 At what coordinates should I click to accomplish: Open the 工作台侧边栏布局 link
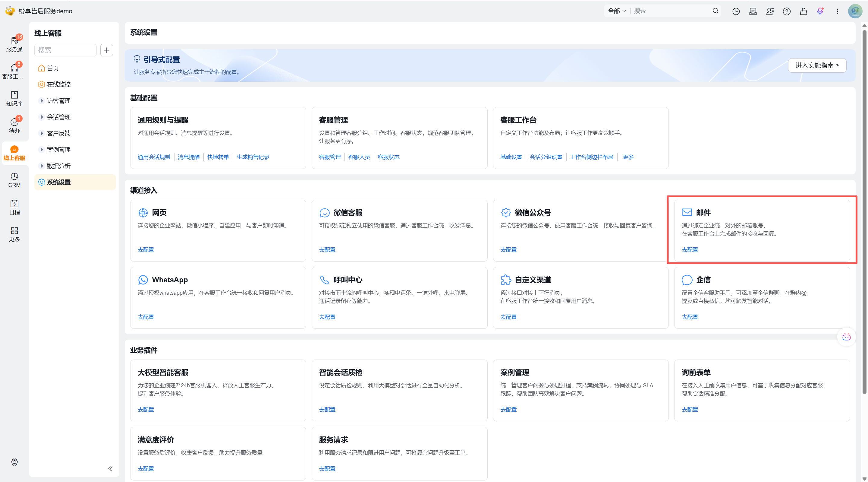[591, 157]
